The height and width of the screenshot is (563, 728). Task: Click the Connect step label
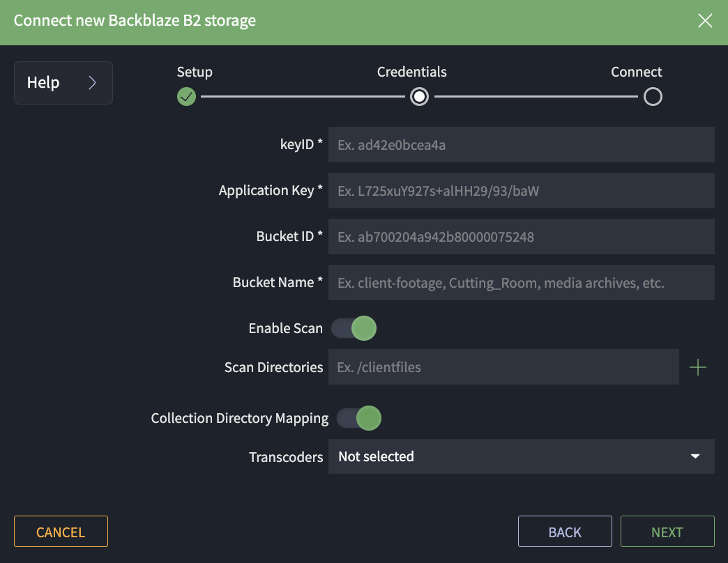tap(636, 72)
